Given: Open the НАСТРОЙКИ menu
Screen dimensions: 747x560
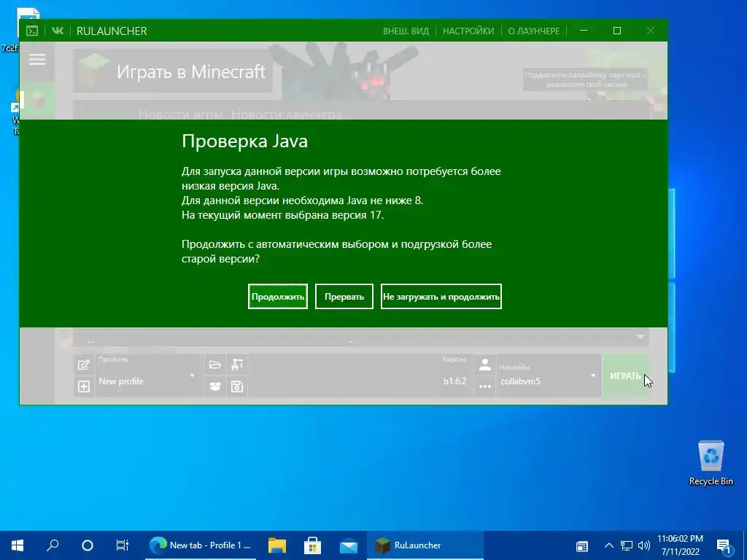Looking at the screenshot, I should pos(468,31).
